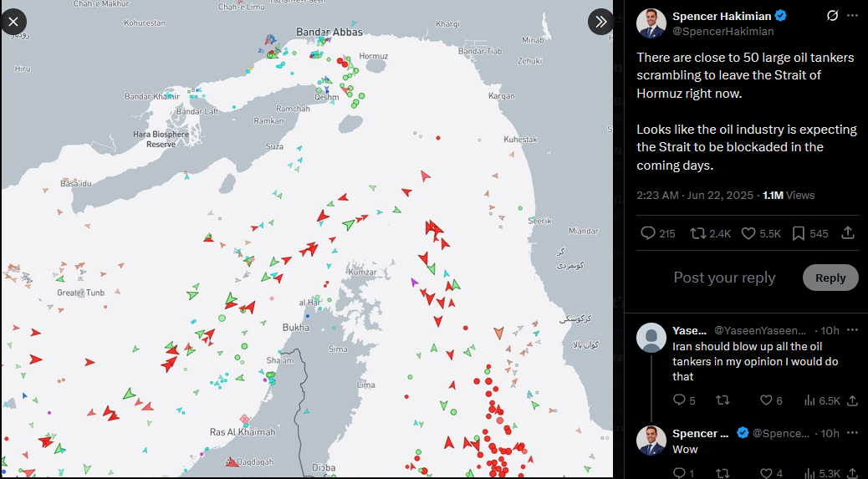Click the Sima label on the map
This screenshot has height=479, width=868.
click(x=338, y=349)
